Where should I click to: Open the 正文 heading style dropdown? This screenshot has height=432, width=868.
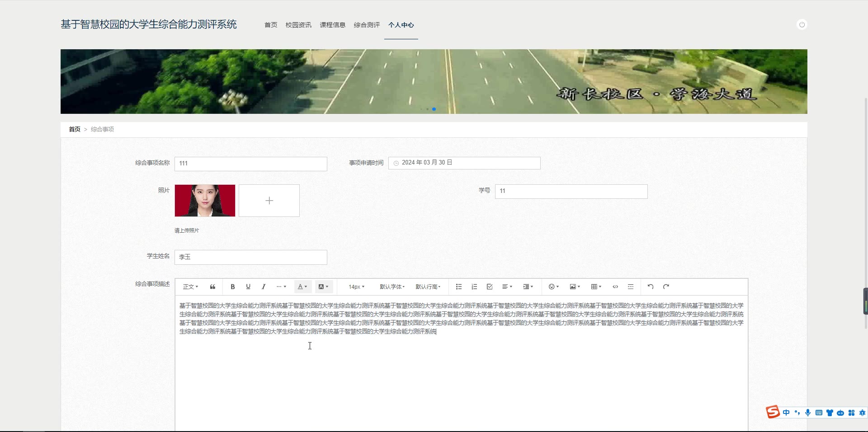(190, 286)
